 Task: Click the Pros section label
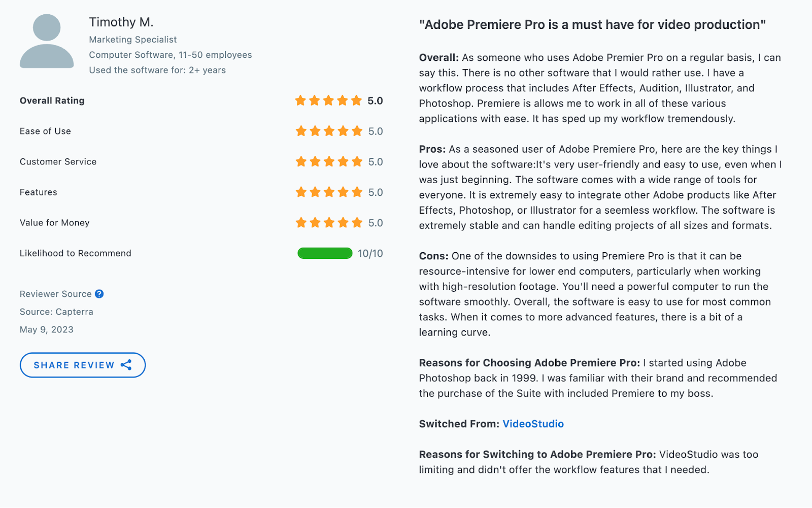click(432, 149)
